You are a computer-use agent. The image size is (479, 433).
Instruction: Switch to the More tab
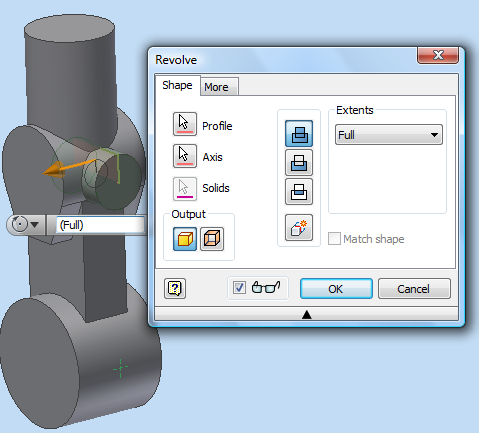[x=216, y=87]
